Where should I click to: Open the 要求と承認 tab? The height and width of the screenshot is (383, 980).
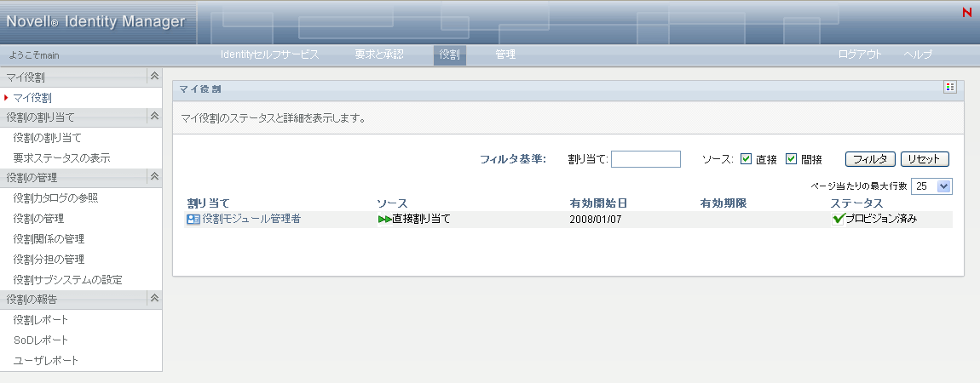pos(379,54)
